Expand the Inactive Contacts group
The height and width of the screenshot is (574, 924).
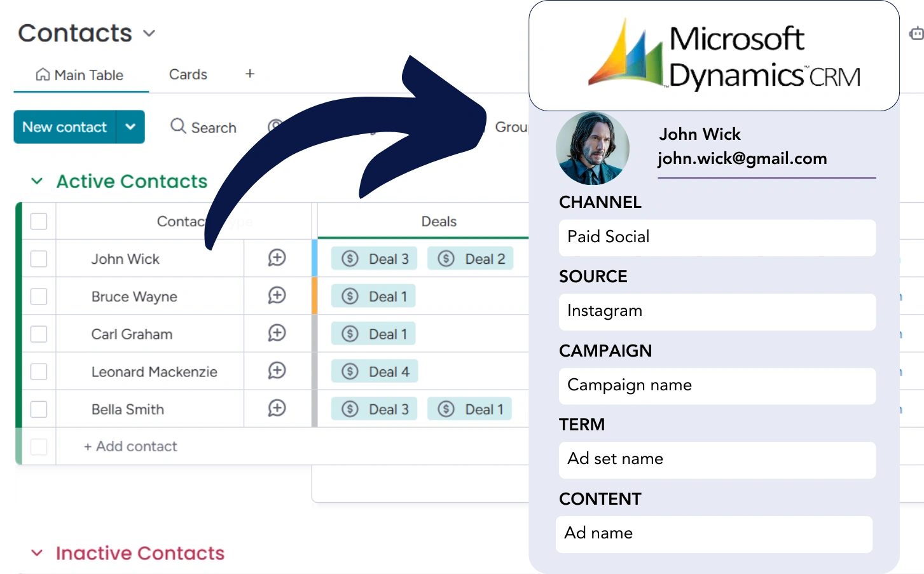(x=37, y=553)
